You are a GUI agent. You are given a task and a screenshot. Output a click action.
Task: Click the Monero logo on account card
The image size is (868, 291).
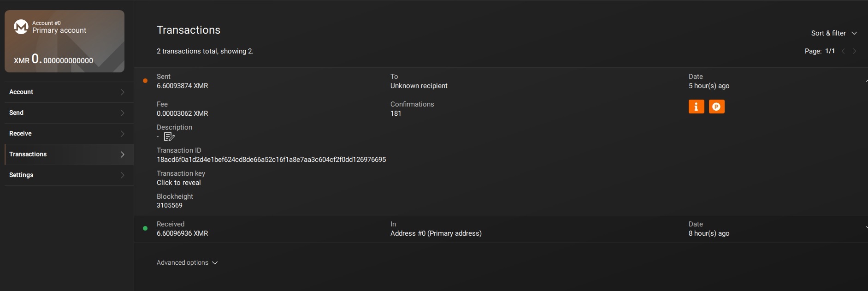click(21, 27)
